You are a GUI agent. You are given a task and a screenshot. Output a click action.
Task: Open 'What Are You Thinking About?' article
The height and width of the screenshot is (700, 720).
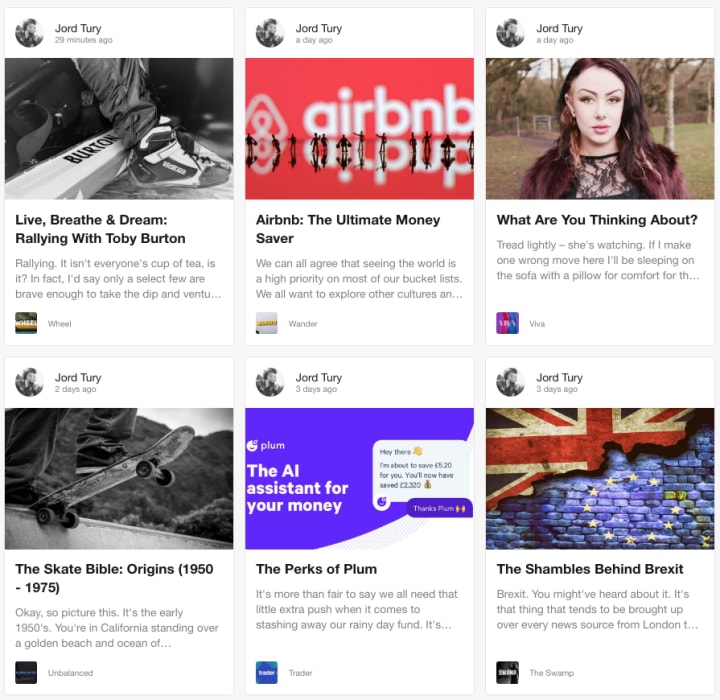(x=597, y=220)
